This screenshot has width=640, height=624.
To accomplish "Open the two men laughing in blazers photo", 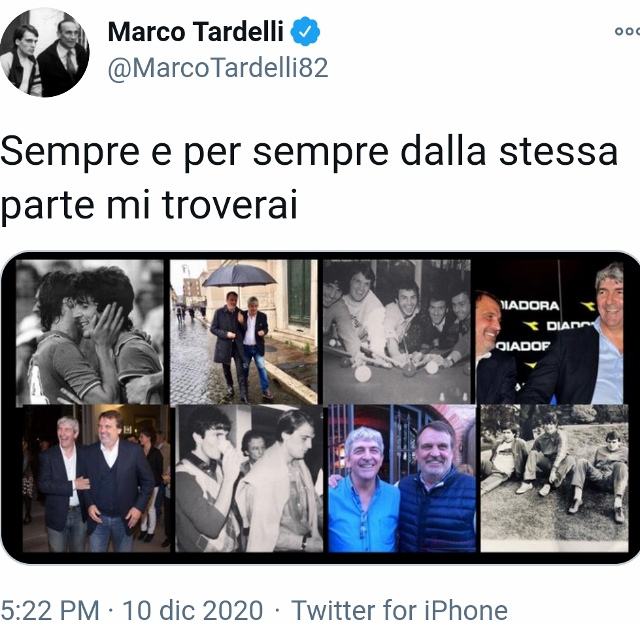I will [96, 478].
